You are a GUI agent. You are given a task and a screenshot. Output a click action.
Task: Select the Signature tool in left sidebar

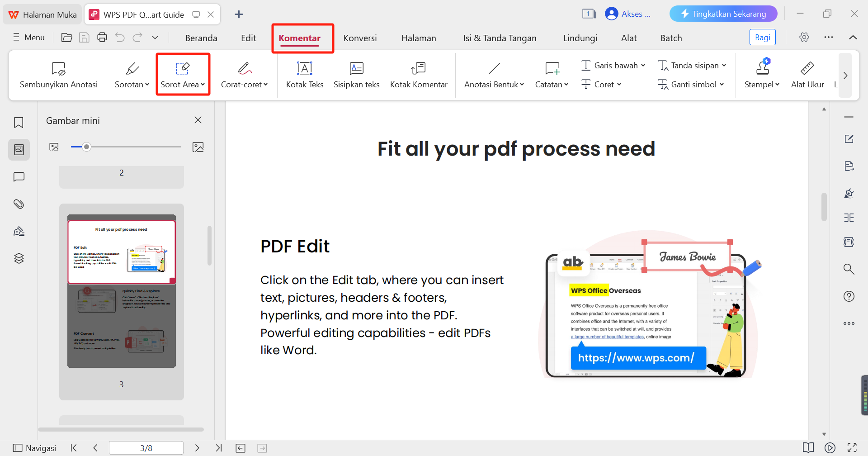coord(19,231)
